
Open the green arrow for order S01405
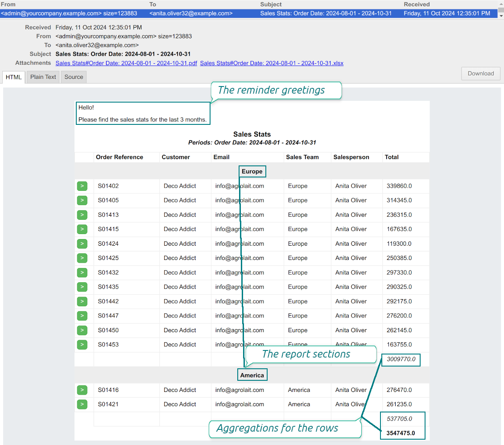click(x=82, y=201)
